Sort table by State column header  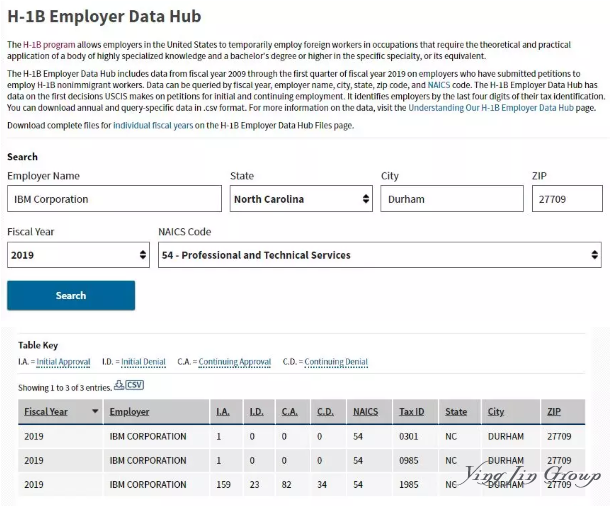[456, 411]
